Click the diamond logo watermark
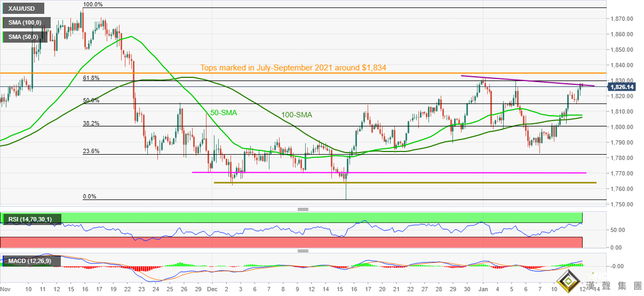Viewport: 644px width, 296px height. coord(568,279)
